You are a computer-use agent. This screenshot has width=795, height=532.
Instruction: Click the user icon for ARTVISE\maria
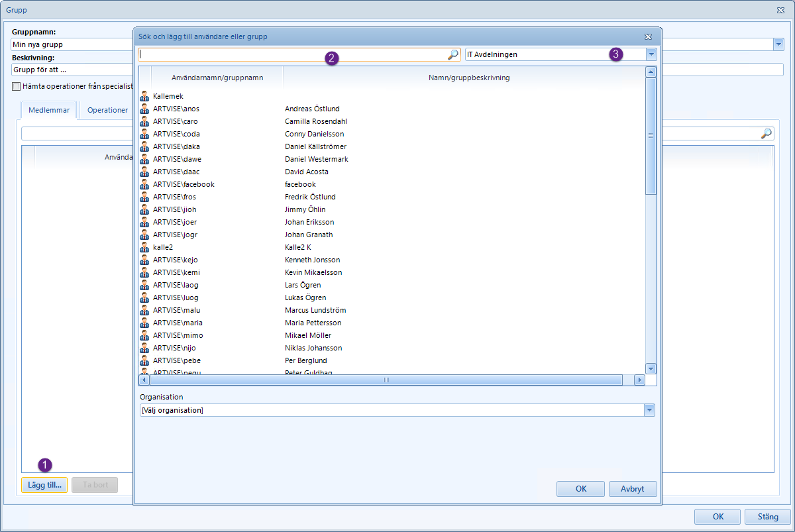pyautogui.click(x=144, y=323)
